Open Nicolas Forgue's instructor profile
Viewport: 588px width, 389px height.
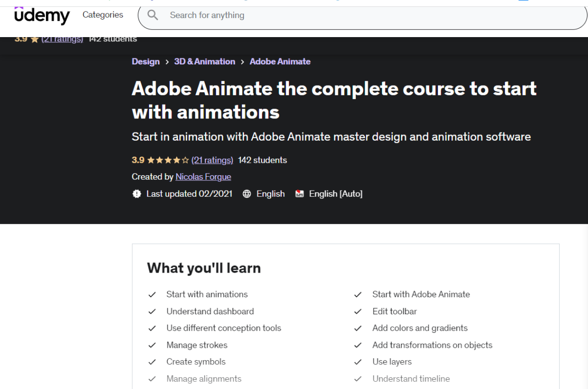(x=203, y=177)
